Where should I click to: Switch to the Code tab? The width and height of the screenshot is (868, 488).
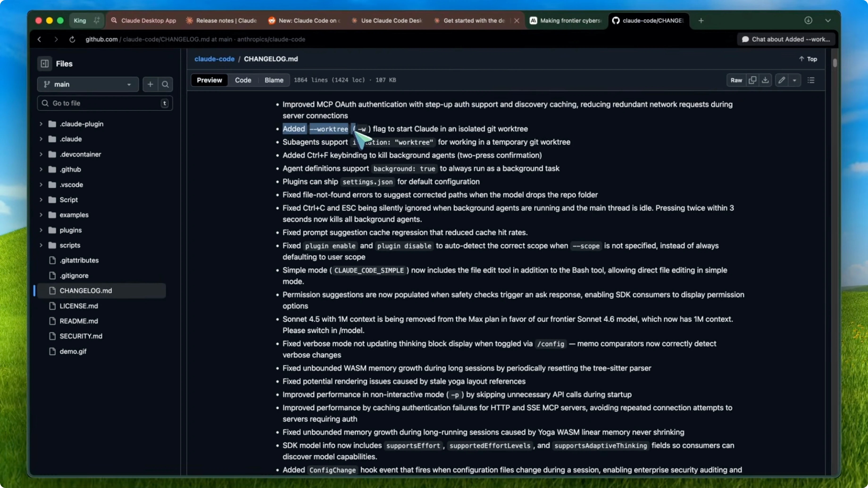click(243, 80)
